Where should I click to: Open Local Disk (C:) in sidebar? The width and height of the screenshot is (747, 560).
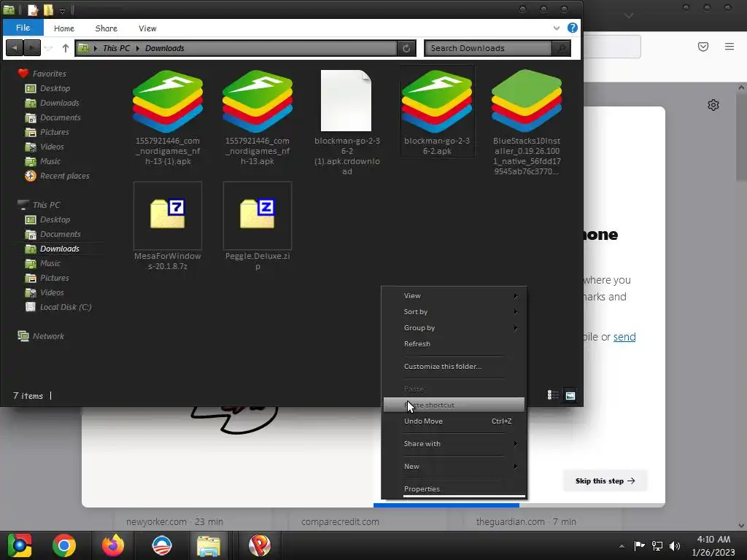tap(65, 307)
